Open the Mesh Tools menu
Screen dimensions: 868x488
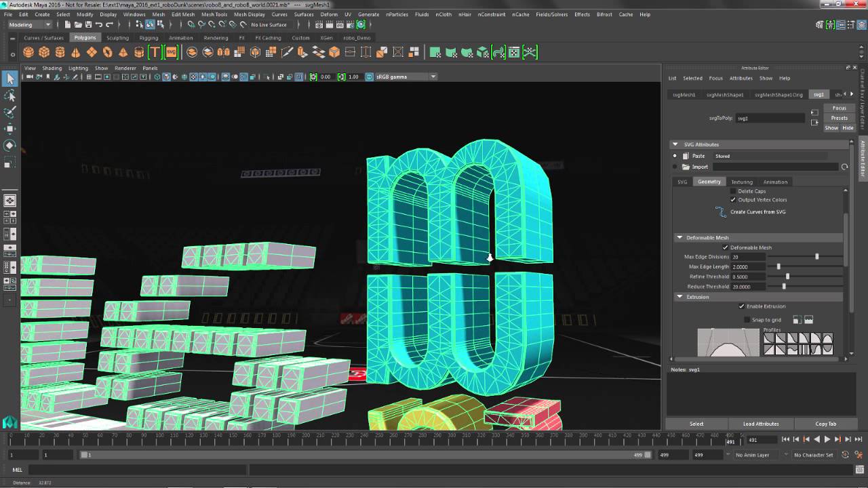tap(214, 14)
